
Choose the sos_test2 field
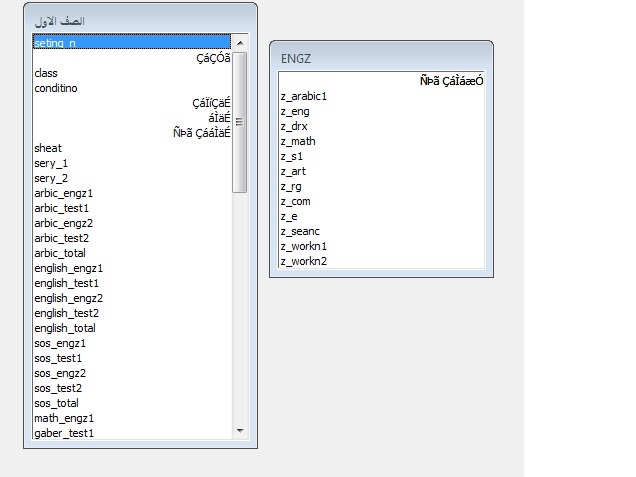point(58,388)
